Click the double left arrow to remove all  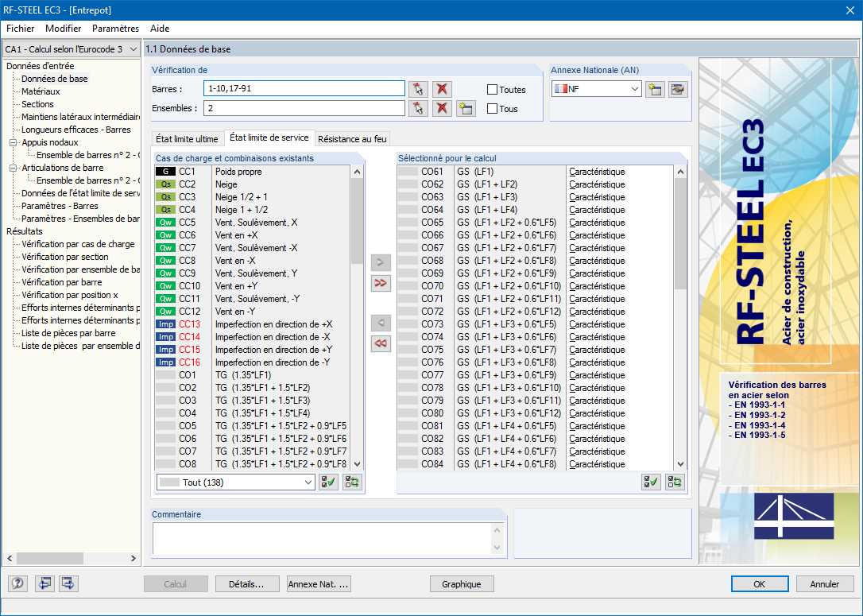(381, 343)
